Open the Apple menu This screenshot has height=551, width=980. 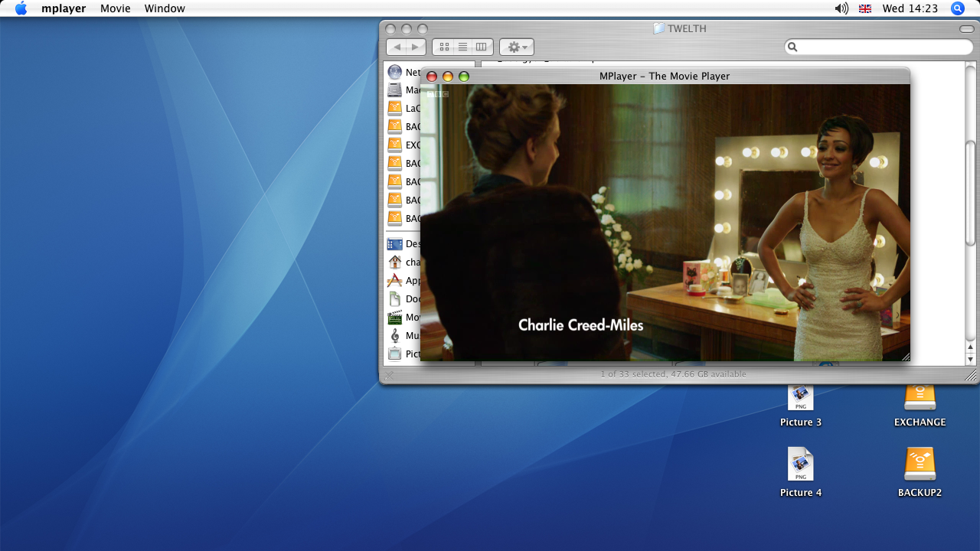tap(21, 8)
